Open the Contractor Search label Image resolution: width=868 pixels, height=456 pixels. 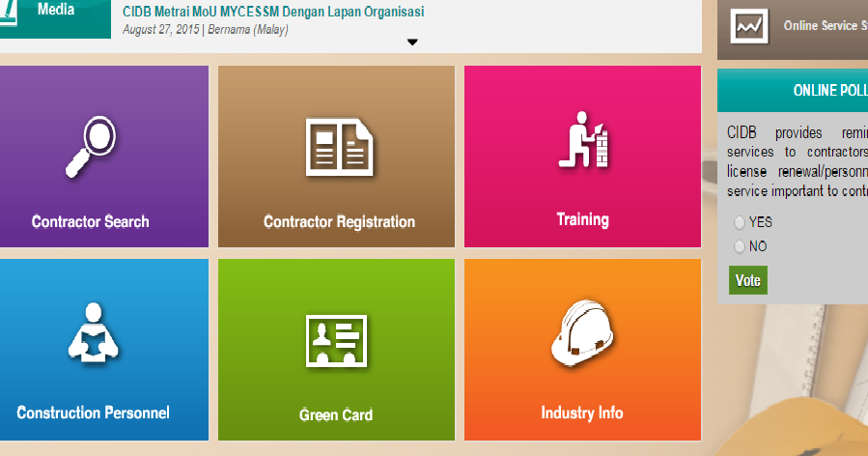(90, 221)
